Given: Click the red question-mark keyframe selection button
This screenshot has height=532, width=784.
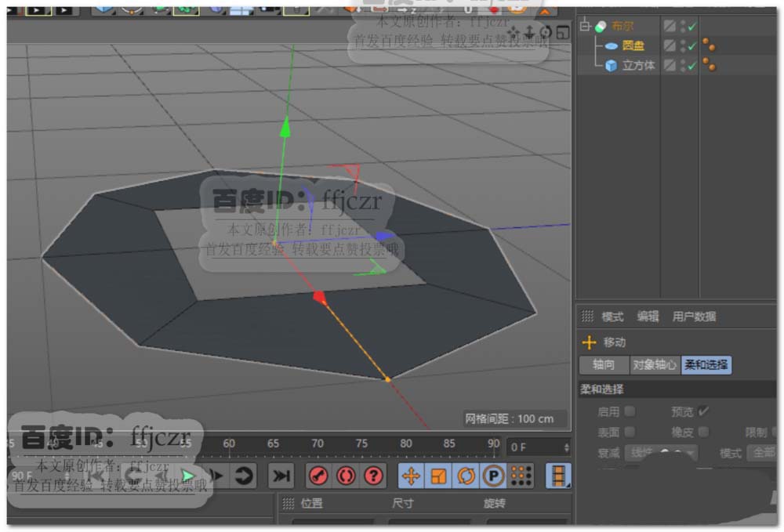Looking at the screenshot, I should coord(373,476).
